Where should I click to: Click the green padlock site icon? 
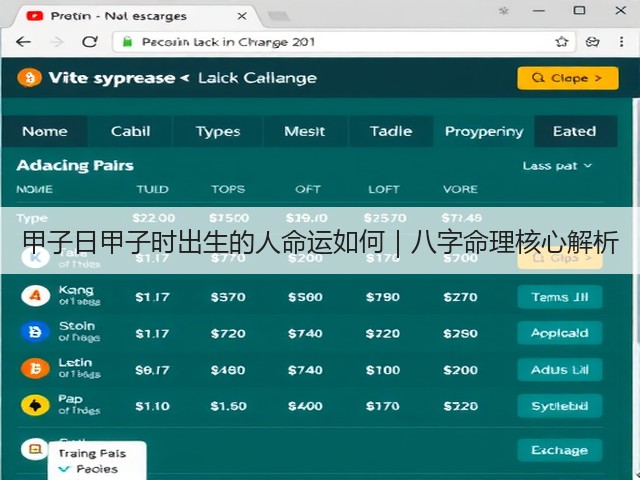[x=127, y=42]
